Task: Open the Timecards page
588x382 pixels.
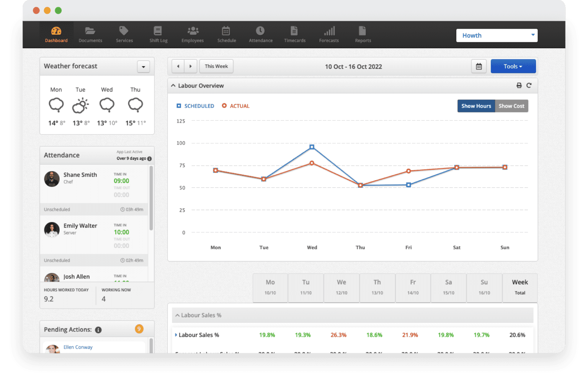Action: 294,34
